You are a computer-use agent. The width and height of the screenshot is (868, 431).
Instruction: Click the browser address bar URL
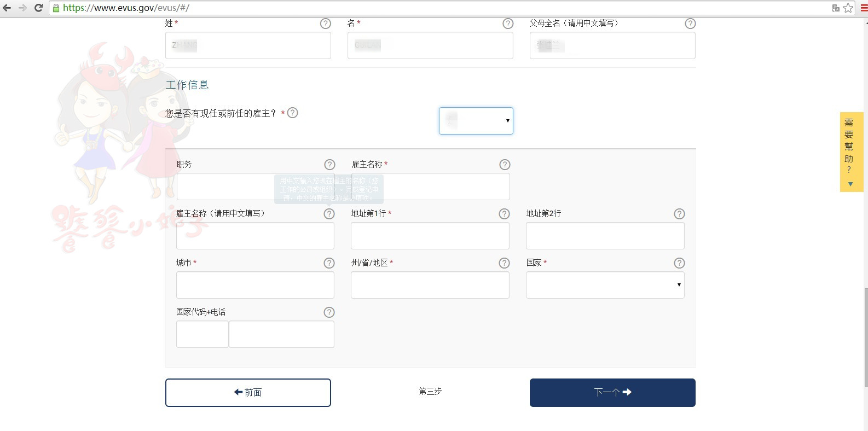click(126, 8)
